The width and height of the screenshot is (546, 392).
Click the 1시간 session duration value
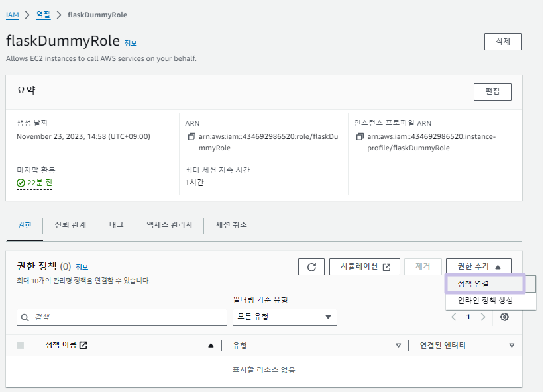coord(194,183)
